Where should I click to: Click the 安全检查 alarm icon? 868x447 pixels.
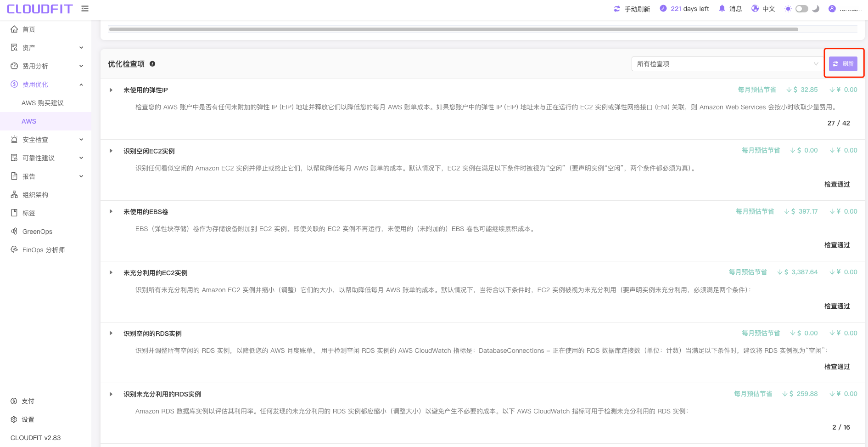point(14,140)
